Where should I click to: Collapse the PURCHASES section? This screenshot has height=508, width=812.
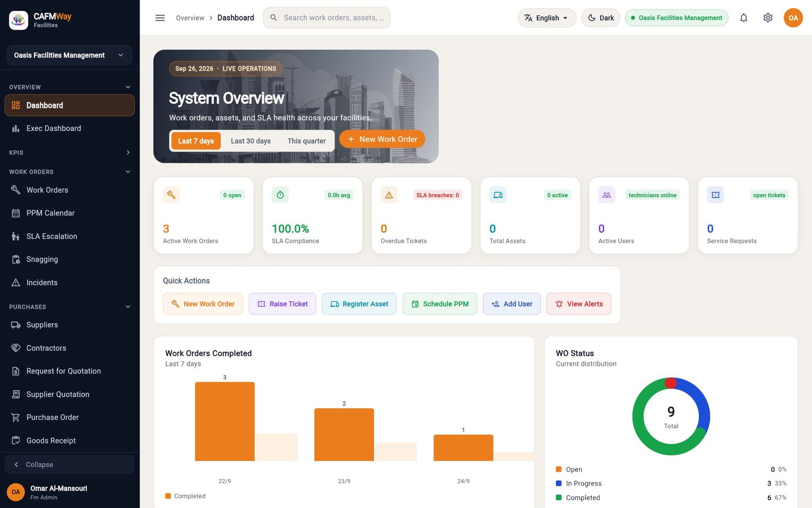click(x=70, y=307)
